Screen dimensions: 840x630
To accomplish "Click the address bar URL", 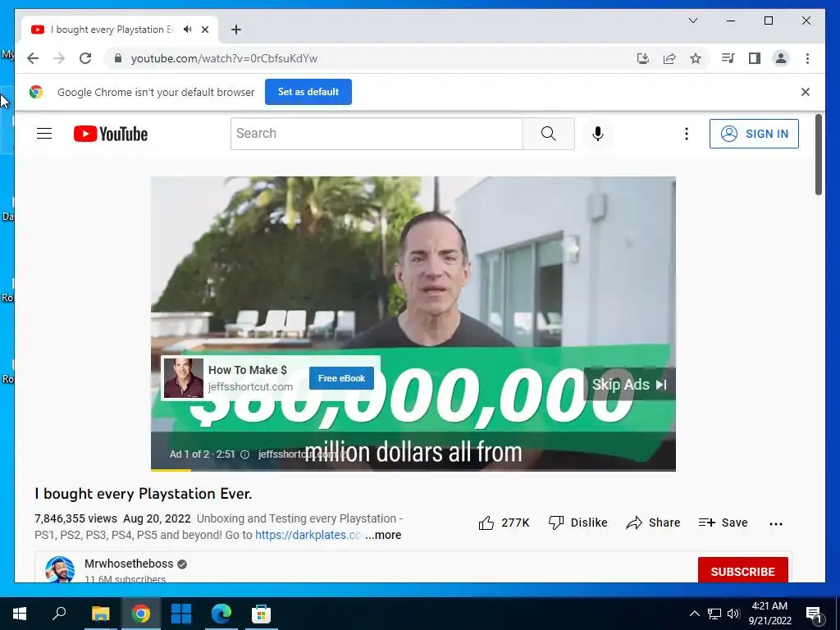I will (225, 58).
